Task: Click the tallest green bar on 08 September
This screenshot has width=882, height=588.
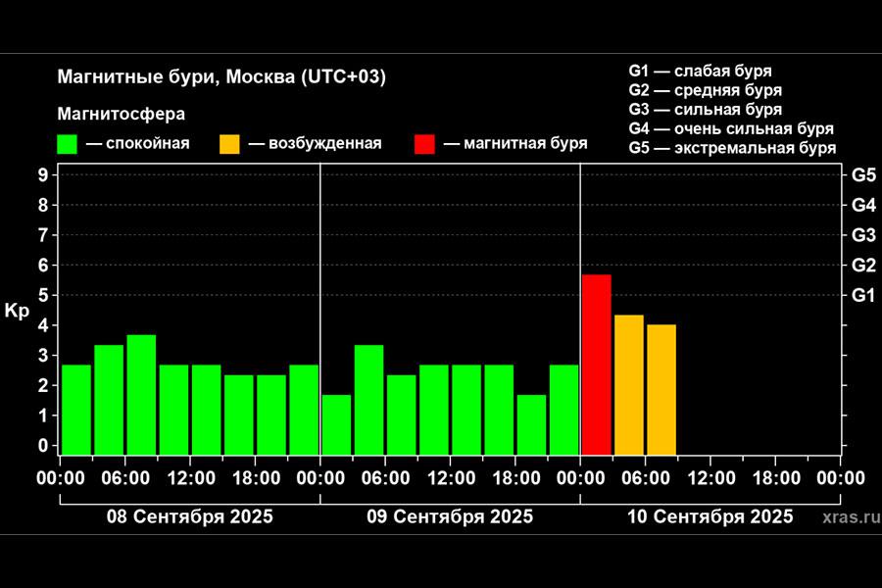Action: (x=141, y=394)
